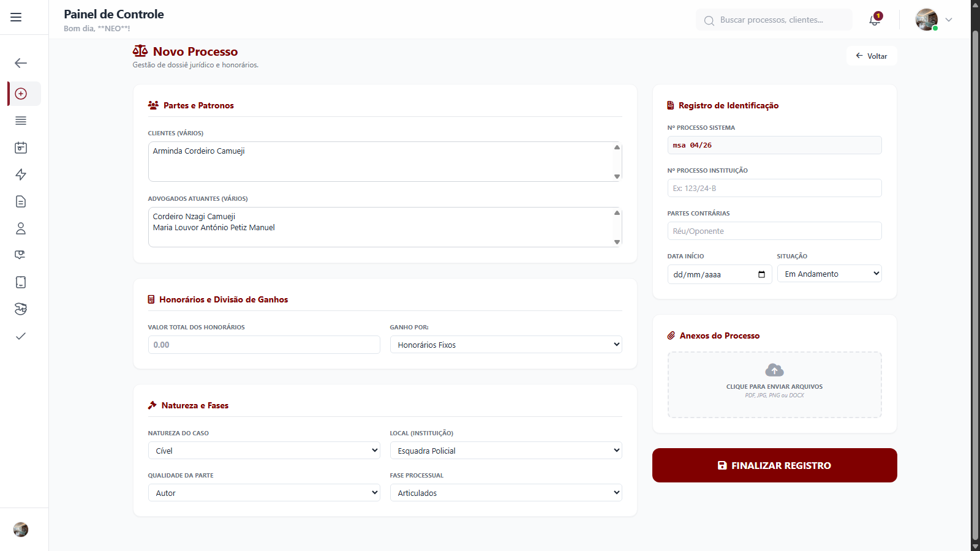The height and width of the screenshot is (551, 980).
Task: Open the user profile menu chevron
Action: coord(949,20)
